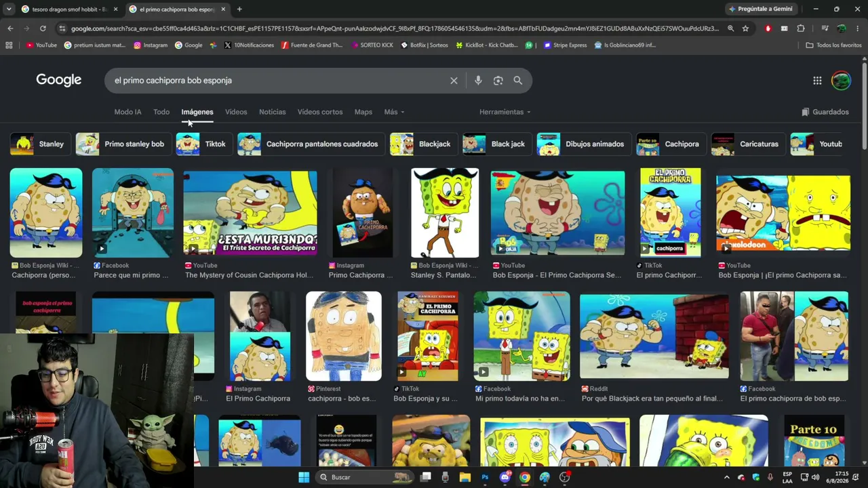The height and width of the screenshot is (488, 868).
Task: Click the browser address bar URL
Action: click(395, 28)
